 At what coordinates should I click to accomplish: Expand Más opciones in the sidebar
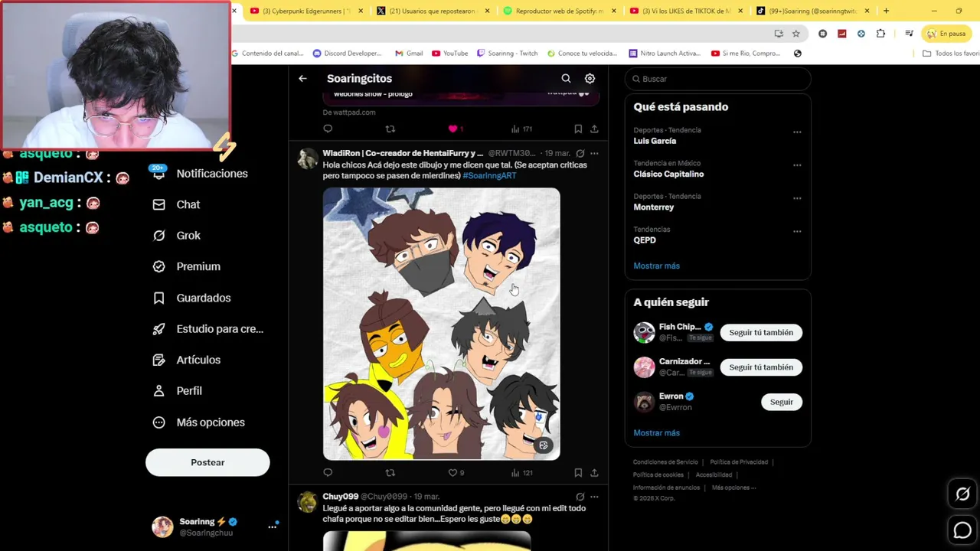click(199, 422)
